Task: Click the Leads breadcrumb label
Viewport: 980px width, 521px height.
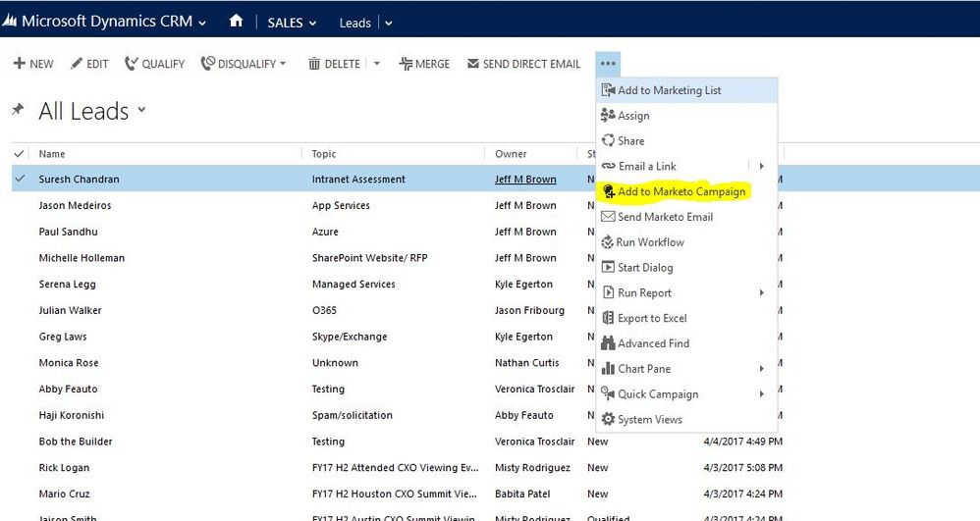Action: pyautogui.click(x=355, y=24)
